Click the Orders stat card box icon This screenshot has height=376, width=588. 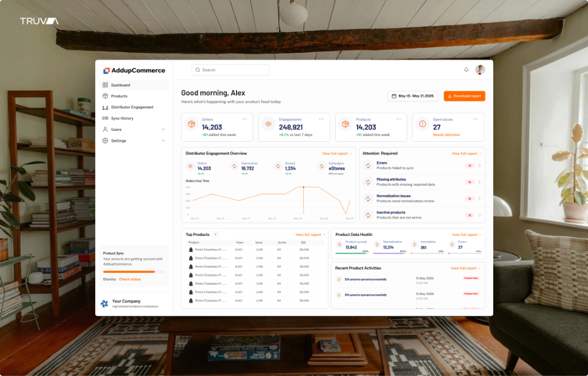coord(191,124)
